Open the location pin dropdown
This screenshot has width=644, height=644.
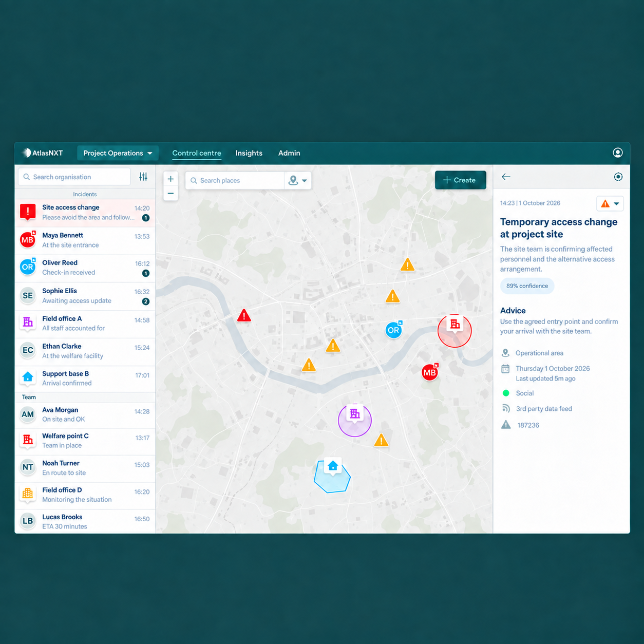(298, 180)
